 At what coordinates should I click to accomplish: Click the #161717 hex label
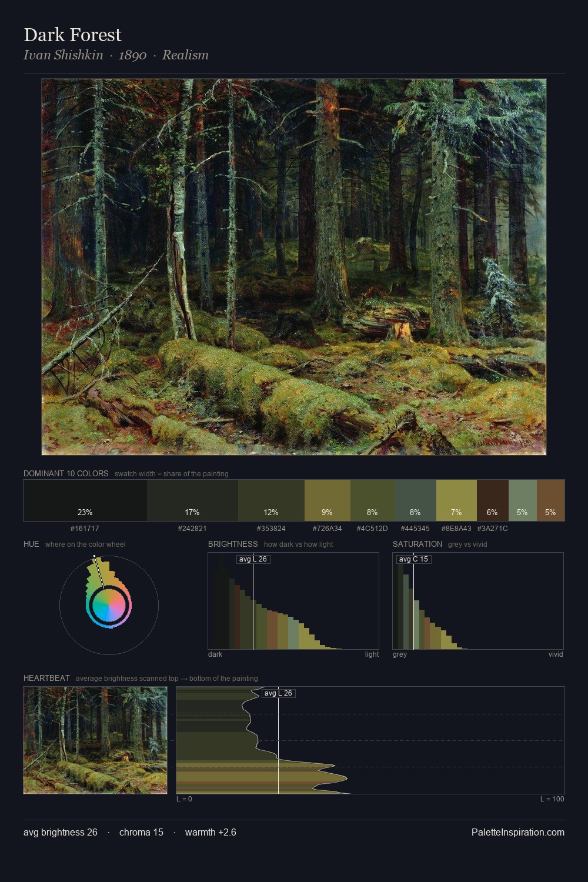85,529
